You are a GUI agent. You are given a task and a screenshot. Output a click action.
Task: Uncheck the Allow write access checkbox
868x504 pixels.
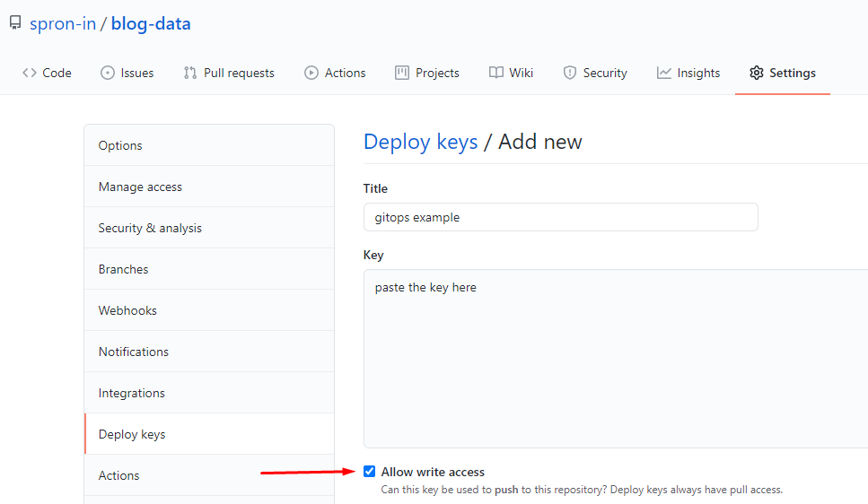tap(369, 472)
